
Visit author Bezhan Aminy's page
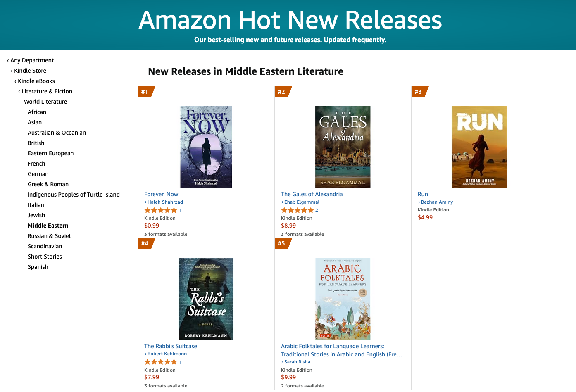[x=437, y=202]
